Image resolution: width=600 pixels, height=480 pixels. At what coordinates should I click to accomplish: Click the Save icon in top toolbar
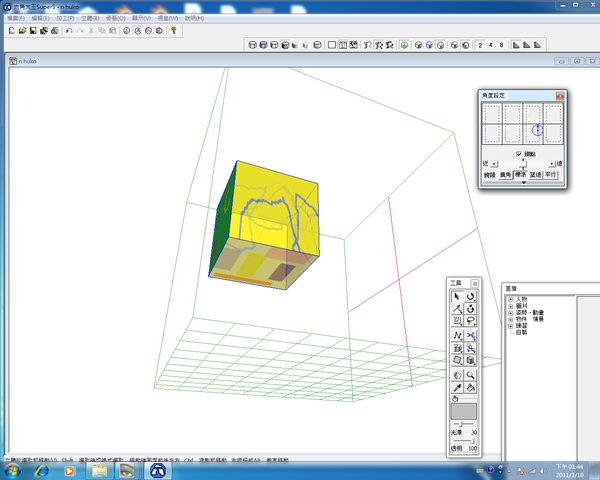[33, 31]
